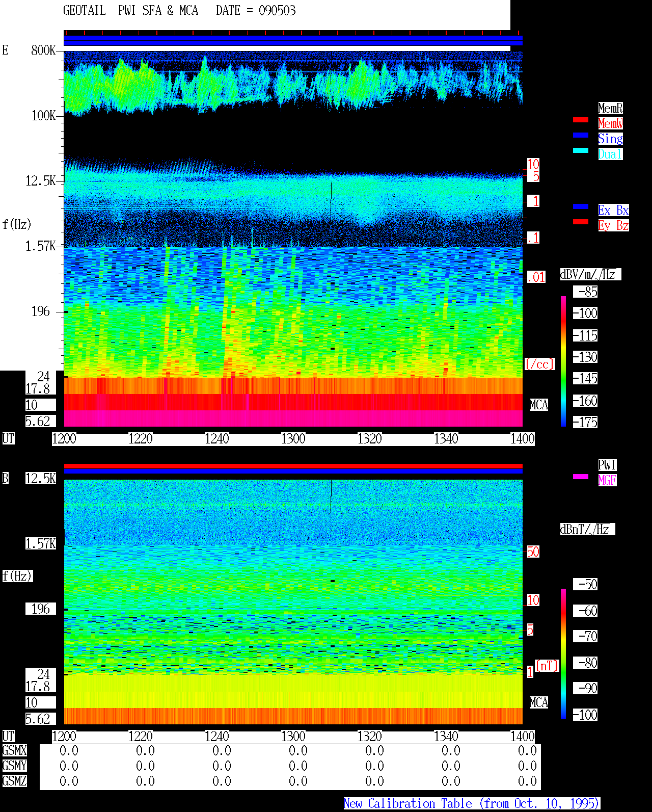Image resolution: width=652 pixels, height=812 pixels.
Task: Click the dBV/m/√Hz color scale bar
Action: 563,361
